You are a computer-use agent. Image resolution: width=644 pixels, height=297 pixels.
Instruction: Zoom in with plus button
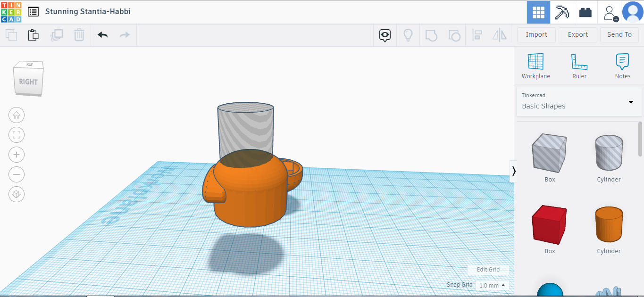17,155
